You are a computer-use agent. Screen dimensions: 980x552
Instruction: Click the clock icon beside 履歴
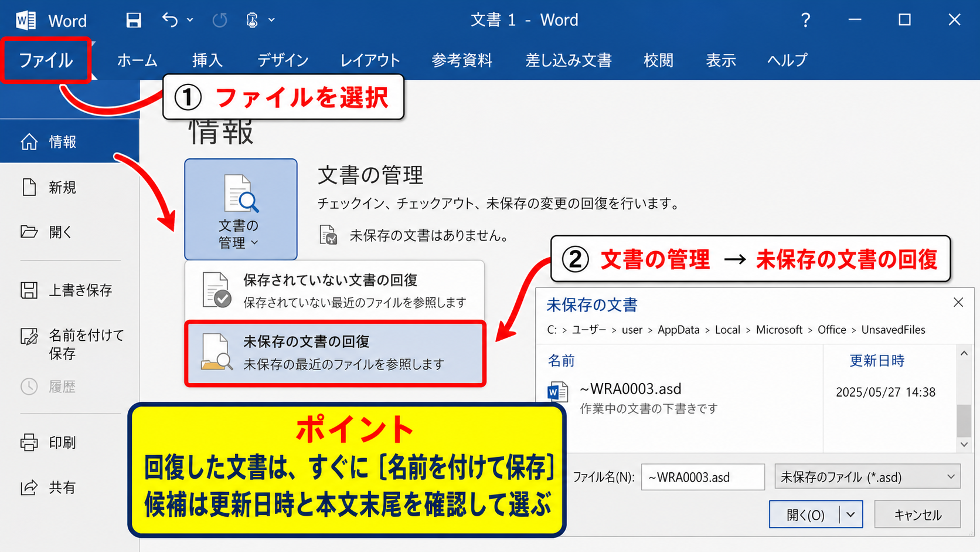click(29, 387)
